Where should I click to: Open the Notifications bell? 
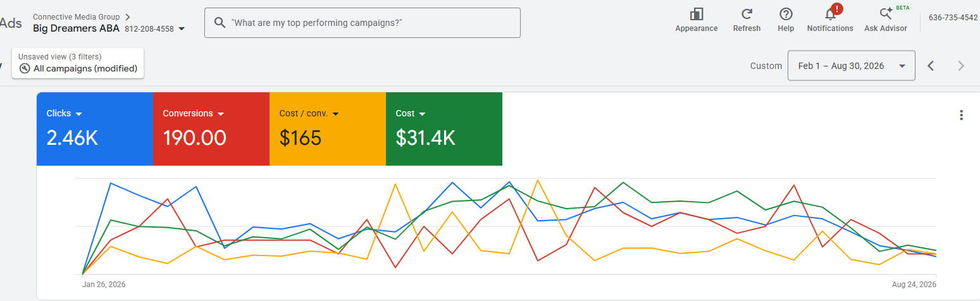pyautogui.click(x=830, y=14)
